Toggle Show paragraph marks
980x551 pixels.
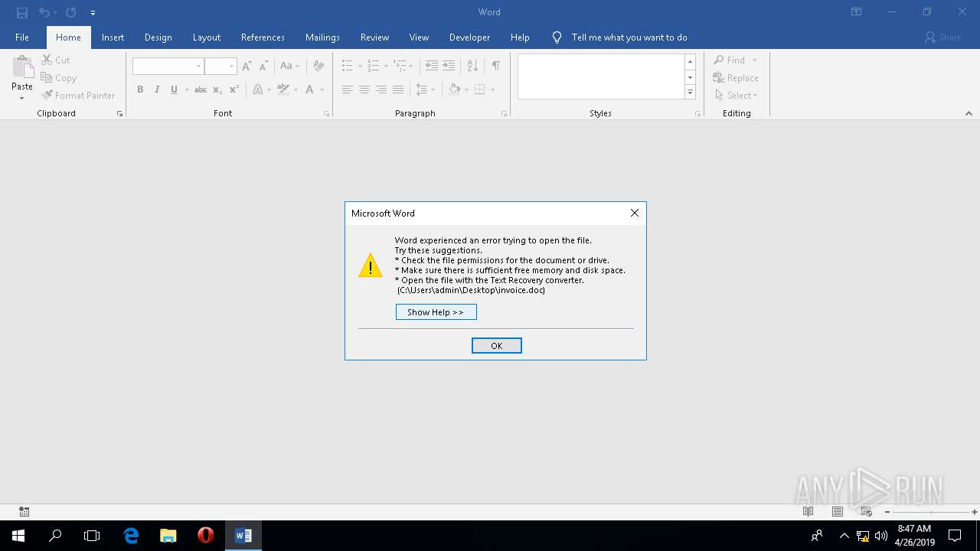(x=496, y=66)
